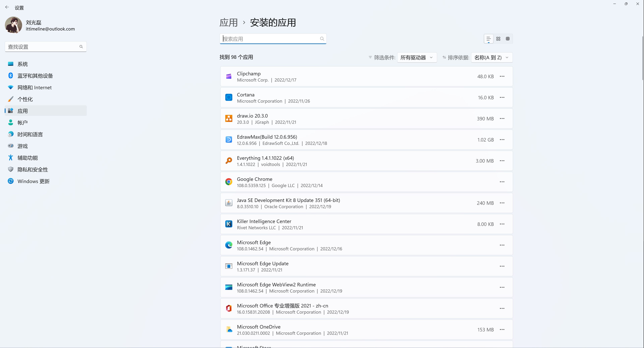Click the 应用 breadcrumb link
644x348 pixels.
228,22
